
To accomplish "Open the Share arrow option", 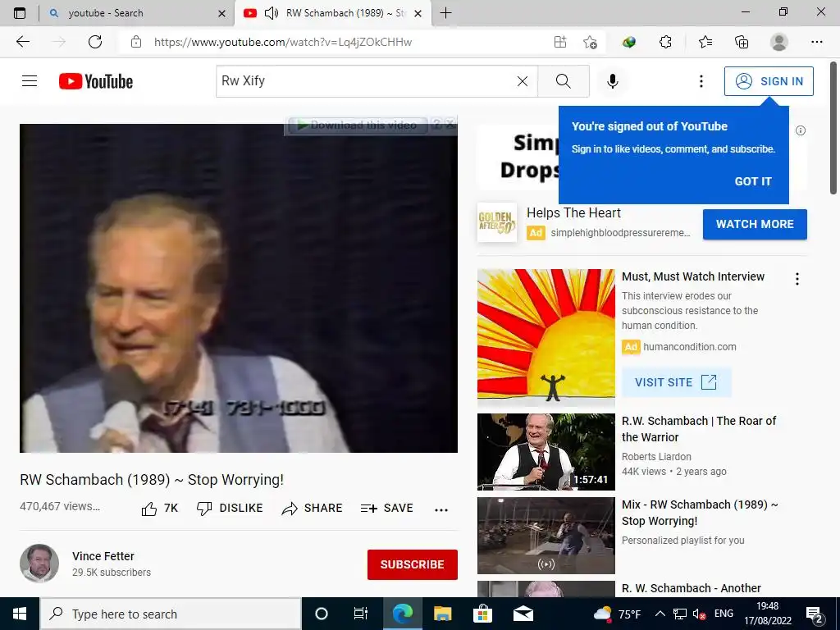I will [312, 509].
